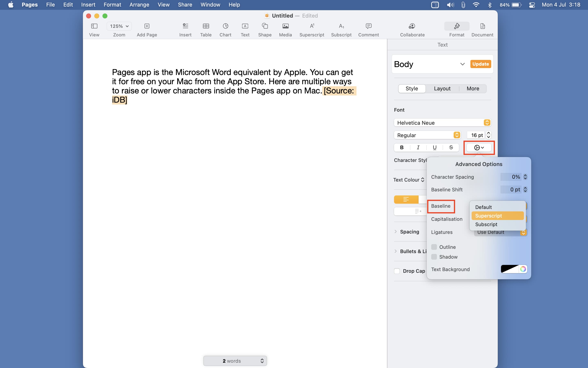Open the Collaborate options

pyautogui.click(x=412, y=26)
